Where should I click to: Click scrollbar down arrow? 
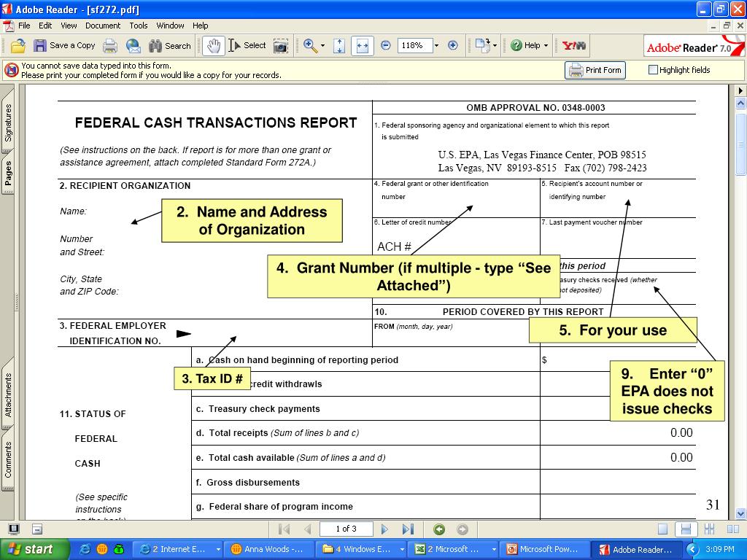740,514
